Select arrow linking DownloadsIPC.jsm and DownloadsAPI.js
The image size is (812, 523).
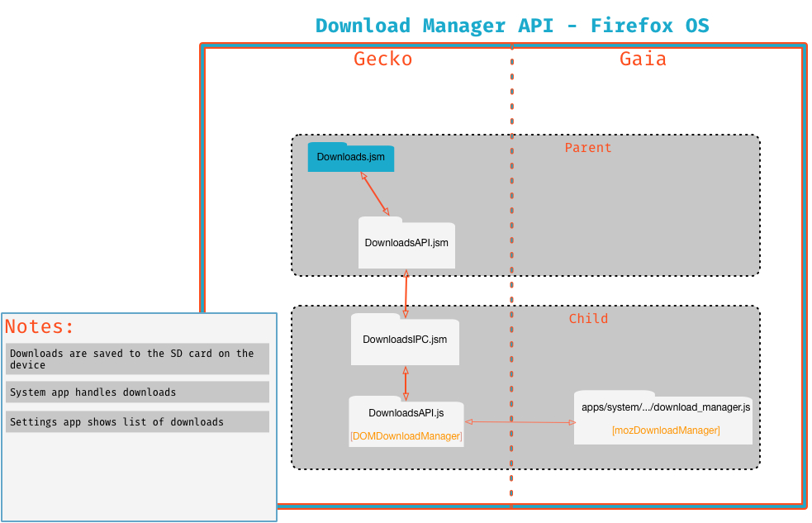pos(406,383)
